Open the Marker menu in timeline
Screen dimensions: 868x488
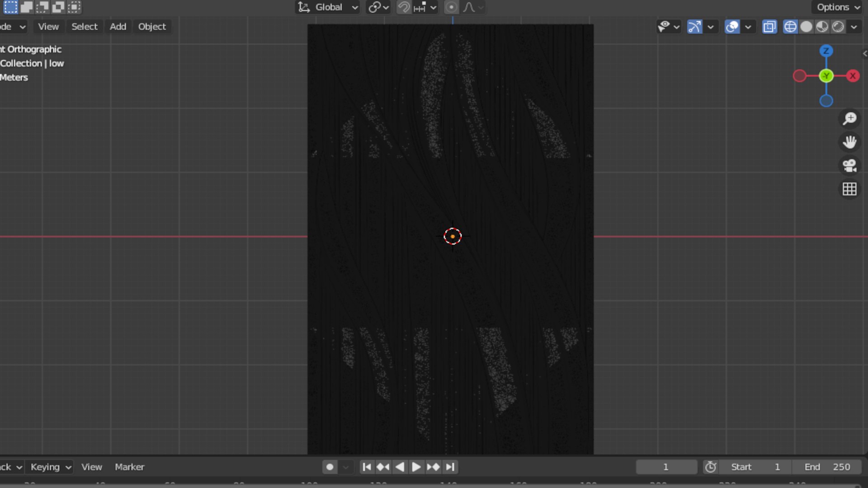coord(129,467)
